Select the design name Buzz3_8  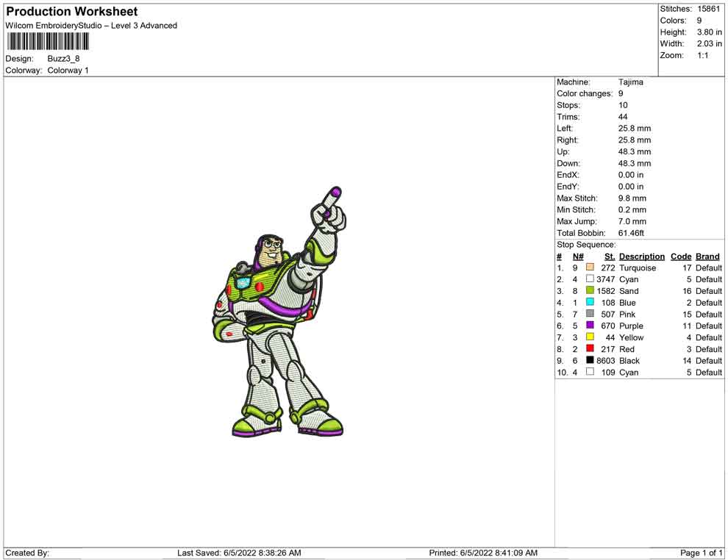point(63,59)
